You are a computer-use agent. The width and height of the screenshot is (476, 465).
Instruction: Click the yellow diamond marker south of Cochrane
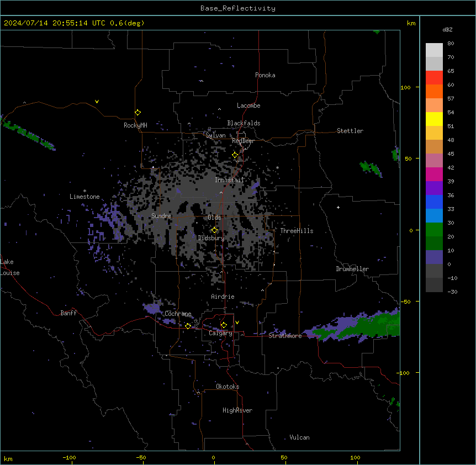(188, 326)
